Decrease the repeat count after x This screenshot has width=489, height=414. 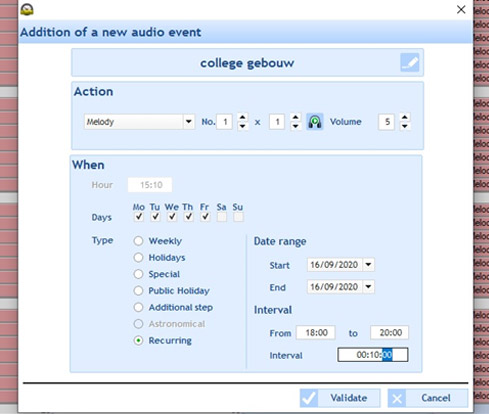(295, 126)
